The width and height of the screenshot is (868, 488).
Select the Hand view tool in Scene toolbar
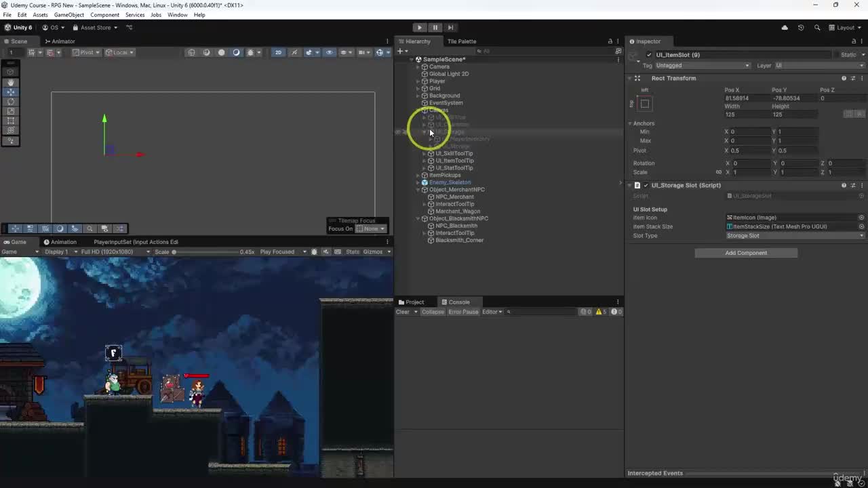pyautogui.click(x=11, y=82)
